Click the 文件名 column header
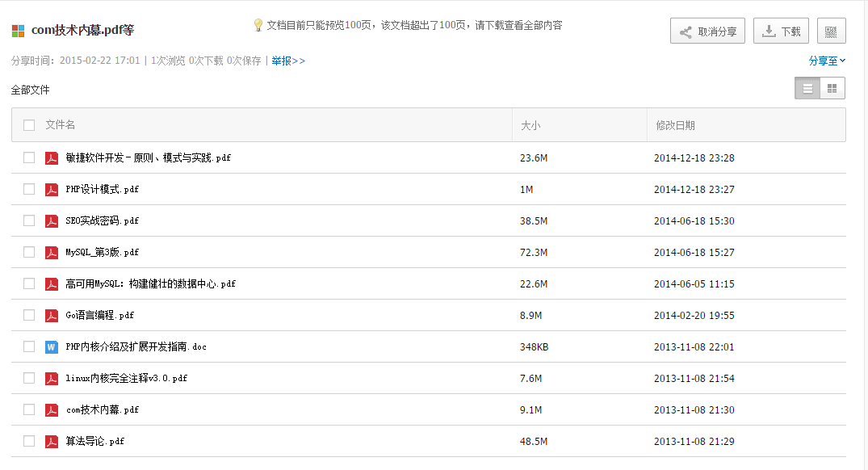 61,125
